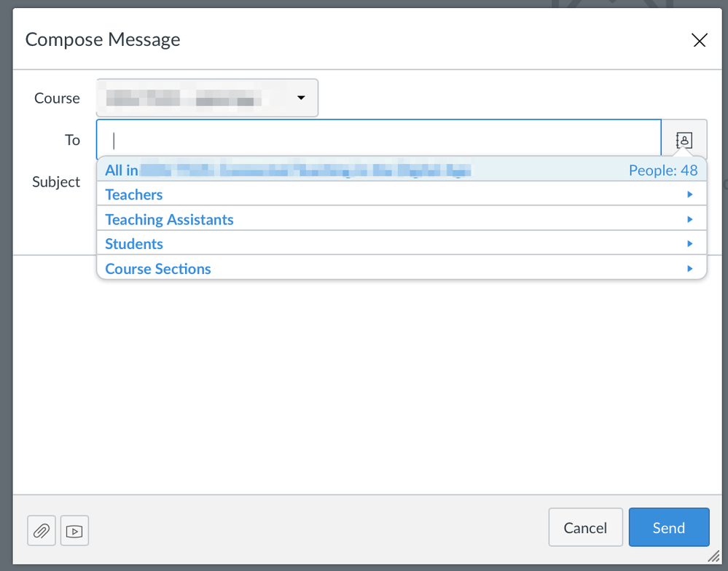Open the Course dropdown
The image size is (728, 571).
click(x=207, y=98)
